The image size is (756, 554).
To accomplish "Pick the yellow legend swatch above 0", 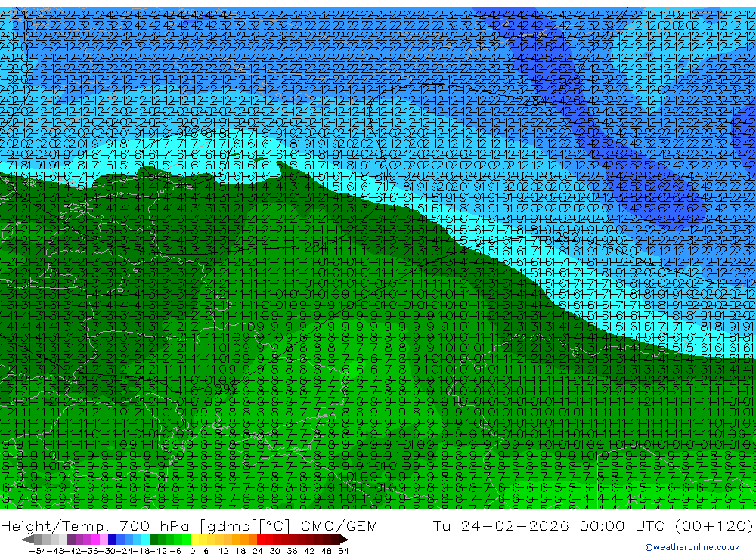I will (195, 540).
